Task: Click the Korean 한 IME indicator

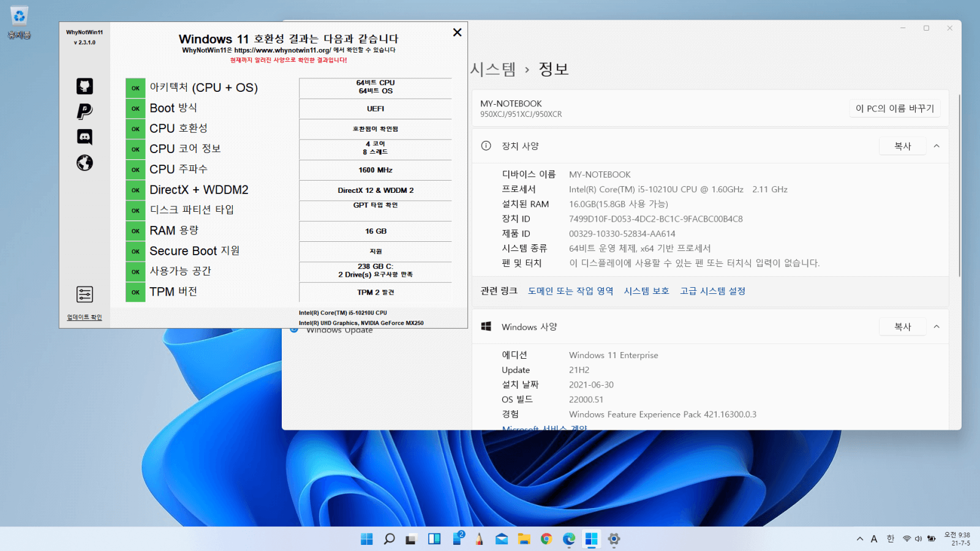Action: (891, 539)
